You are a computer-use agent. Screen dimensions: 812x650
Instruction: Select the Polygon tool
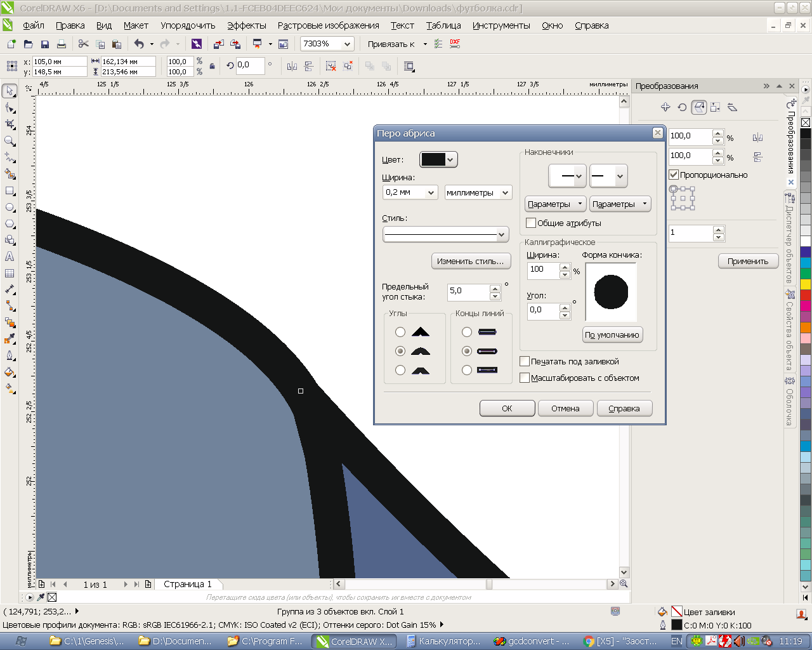tap(10, 223)
